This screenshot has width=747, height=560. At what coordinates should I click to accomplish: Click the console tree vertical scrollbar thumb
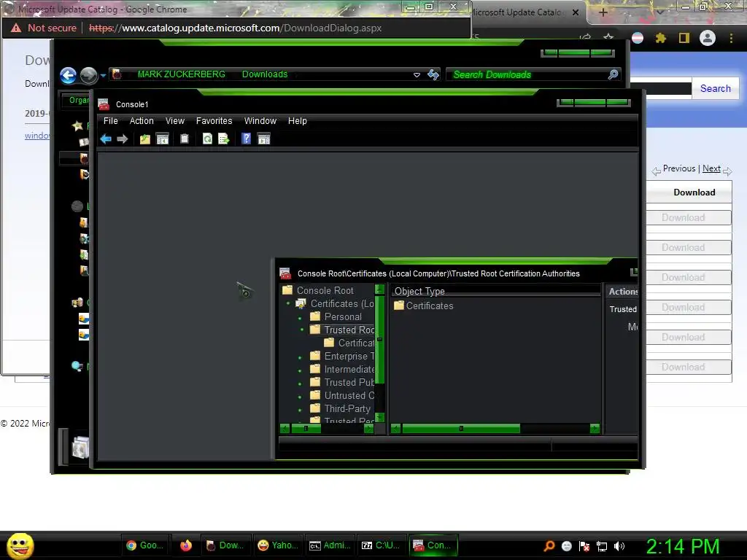[x=379, y=340]
